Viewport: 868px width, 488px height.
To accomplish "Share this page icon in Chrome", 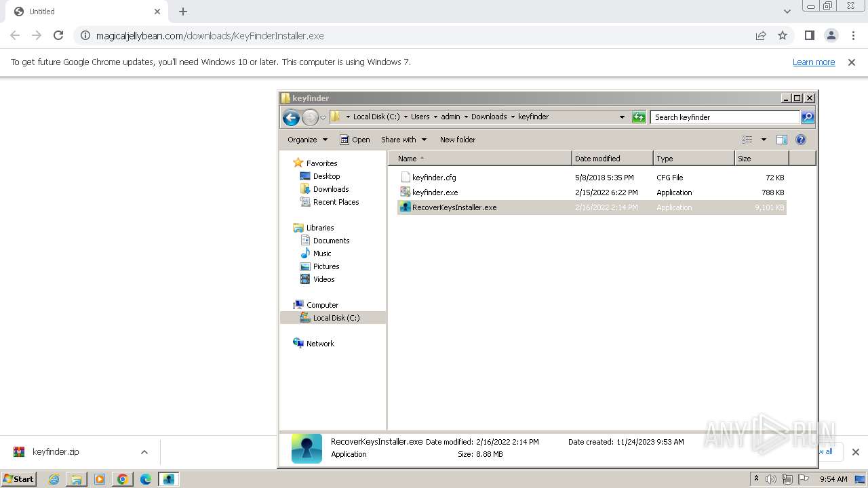I will (x=761, y=36).
